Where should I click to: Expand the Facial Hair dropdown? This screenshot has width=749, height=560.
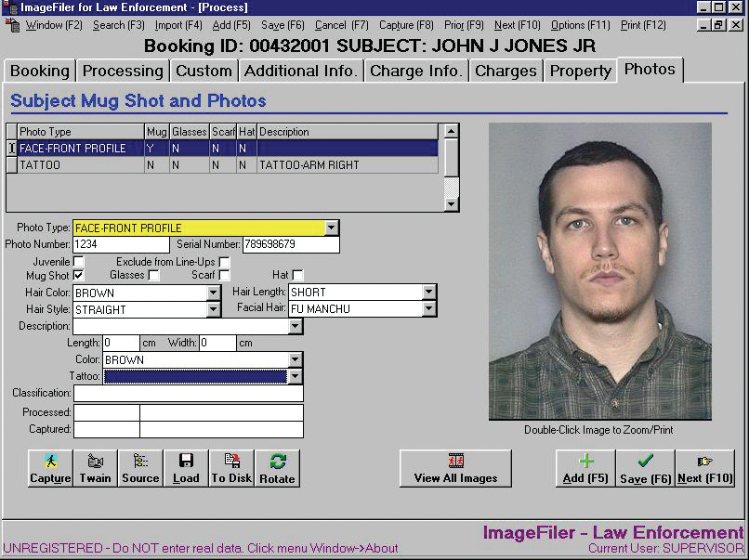pyautogui.click(x=428, y=309)
